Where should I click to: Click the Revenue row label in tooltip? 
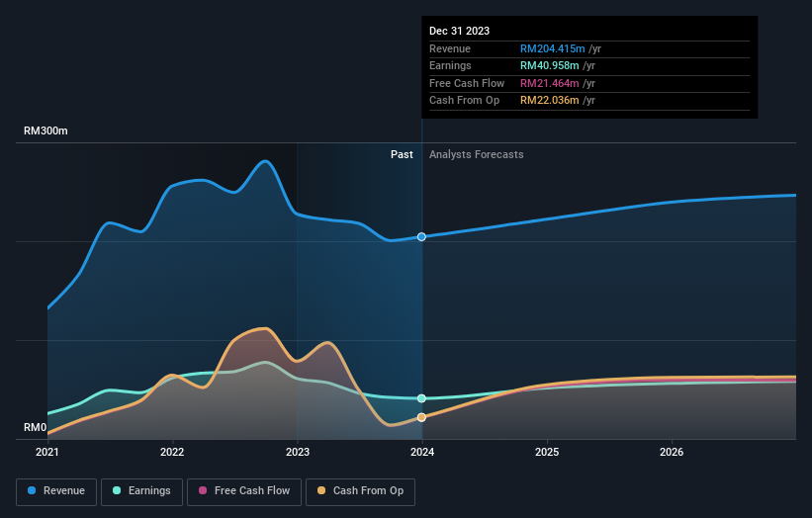(450, 48)
